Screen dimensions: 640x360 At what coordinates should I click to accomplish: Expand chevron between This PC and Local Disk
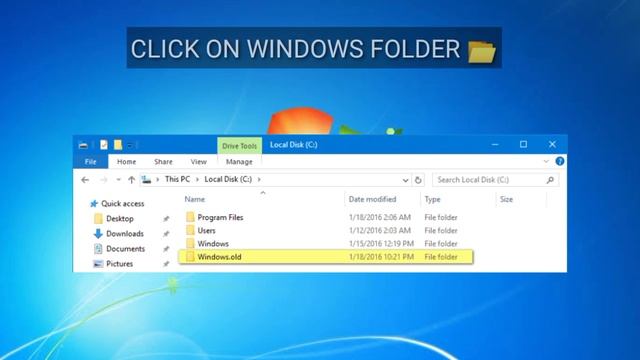(x=197, y=179)
